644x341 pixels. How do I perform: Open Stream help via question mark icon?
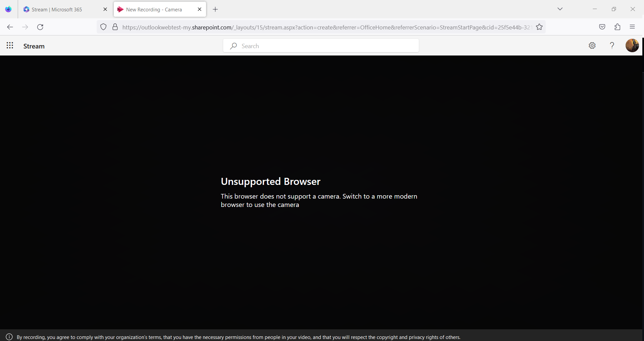point(612,45)
